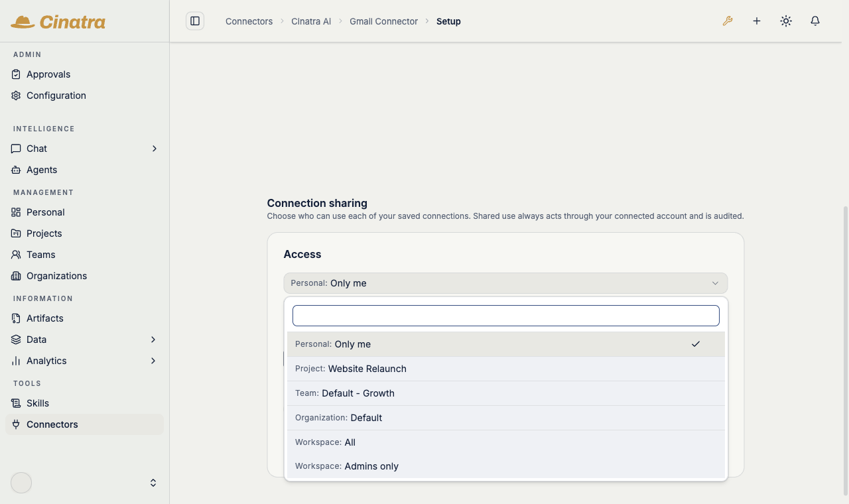This screenshot has width=849, height=504.
Task: Select Organization: Default option
Action: tap(505, 418)
